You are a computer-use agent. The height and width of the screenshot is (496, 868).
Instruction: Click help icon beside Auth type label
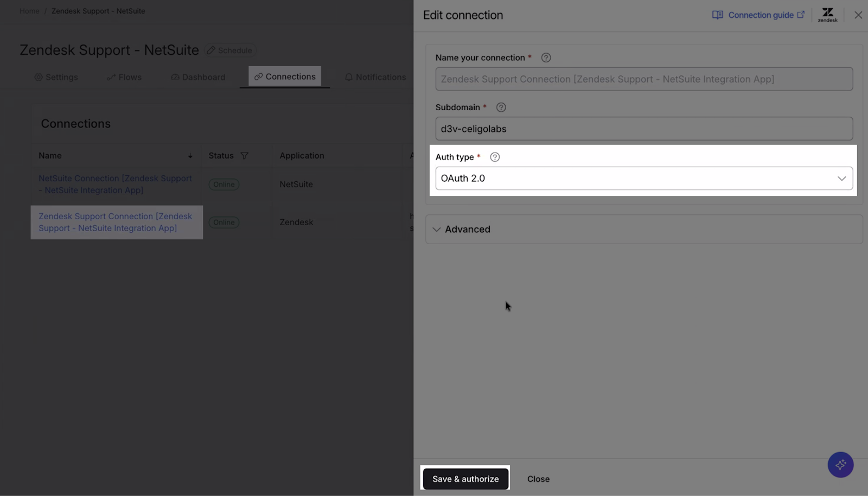[x=495, y=157]
